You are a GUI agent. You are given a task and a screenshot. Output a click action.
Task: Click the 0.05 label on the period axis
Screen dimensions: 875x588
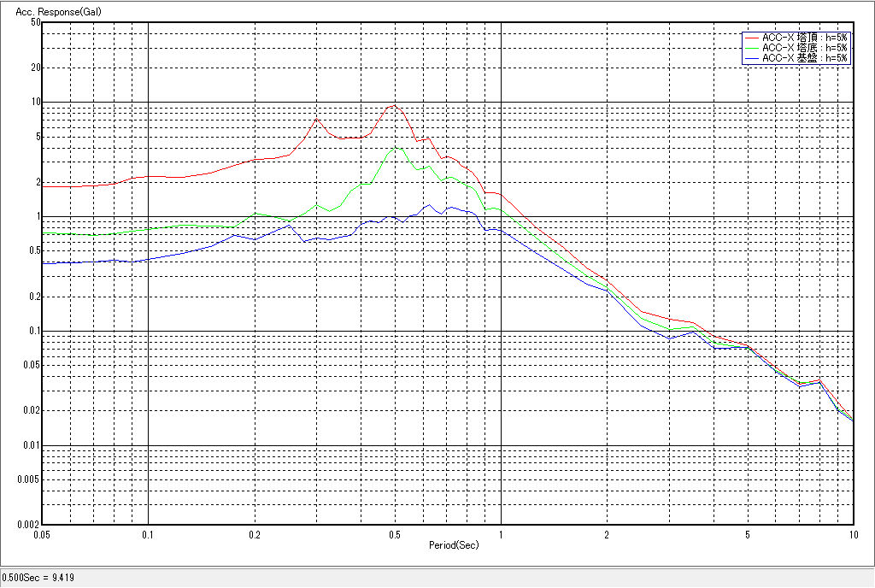(43, 535)
